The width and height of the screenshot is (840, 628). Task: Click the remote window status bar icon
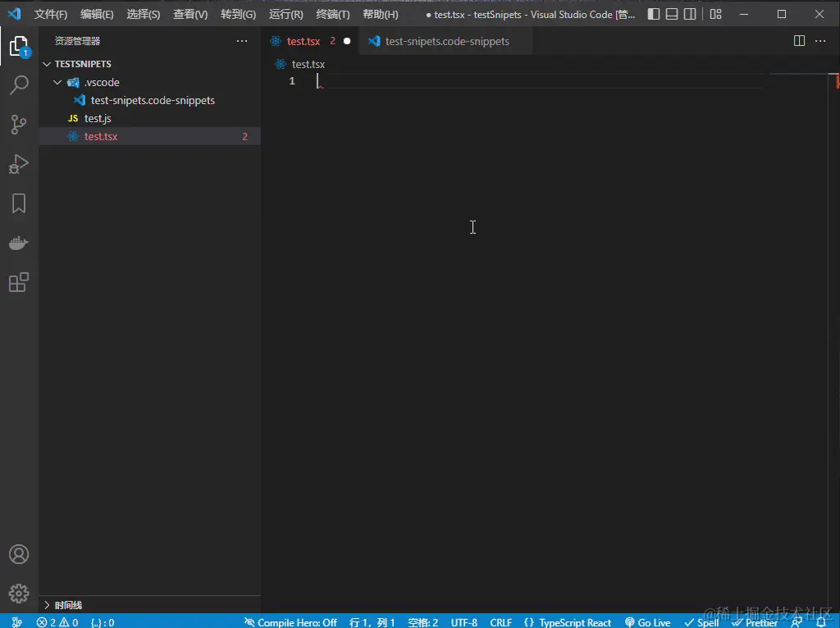coord(16,621)
